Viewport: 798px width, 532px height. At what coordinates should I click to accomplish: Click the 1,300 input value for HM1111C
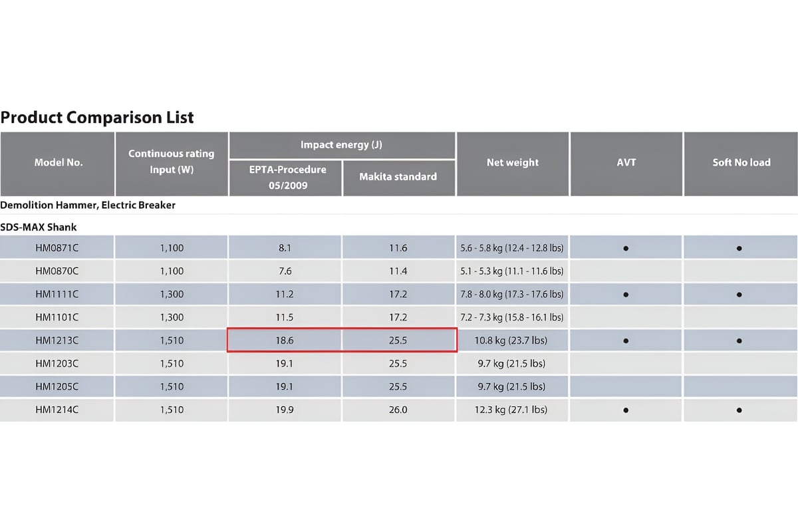point(172,294)
